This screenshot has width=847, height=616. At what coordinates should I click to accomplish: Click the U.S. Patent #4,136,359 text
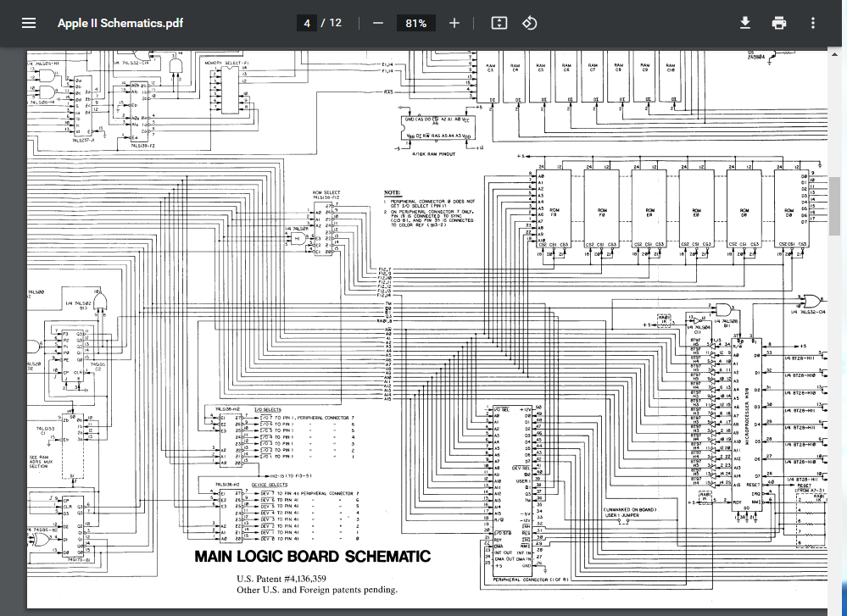click(281, 578)
